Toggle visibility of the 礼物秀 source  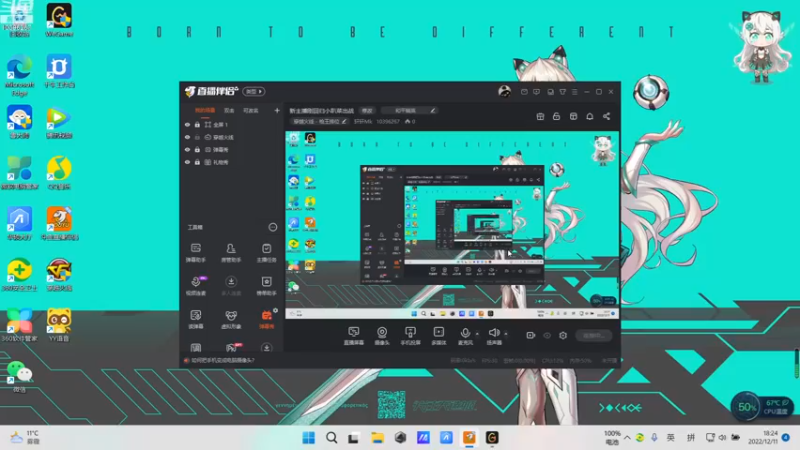(187, 162)
